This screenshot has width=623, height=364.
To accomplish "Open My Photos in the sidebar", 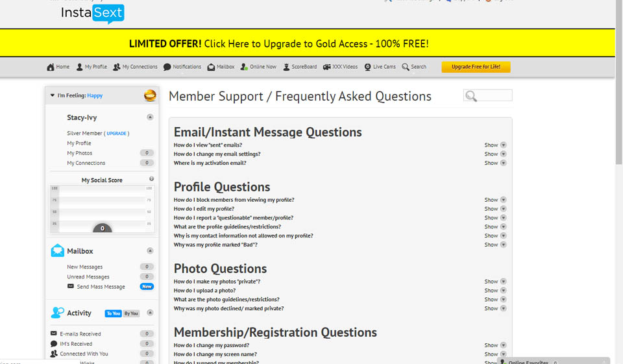I will click(79, 153).
